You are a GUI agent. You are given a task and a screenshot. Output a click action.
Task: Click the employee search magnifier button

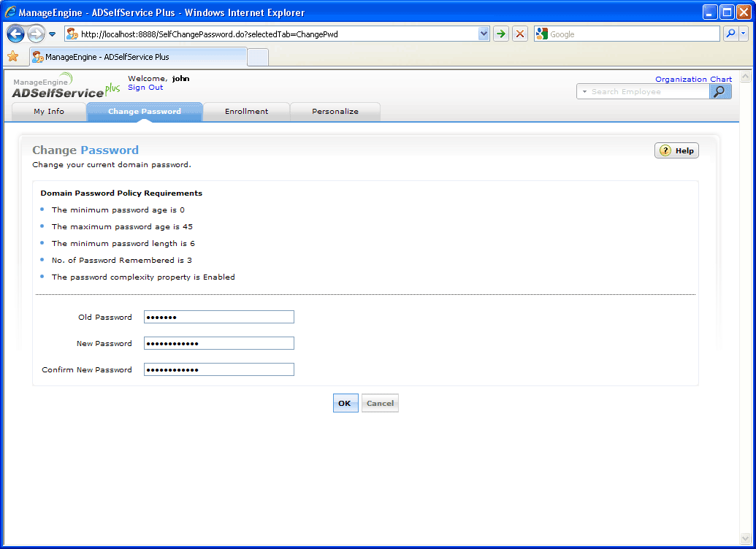pyautogui.click(x=720, y=91)
